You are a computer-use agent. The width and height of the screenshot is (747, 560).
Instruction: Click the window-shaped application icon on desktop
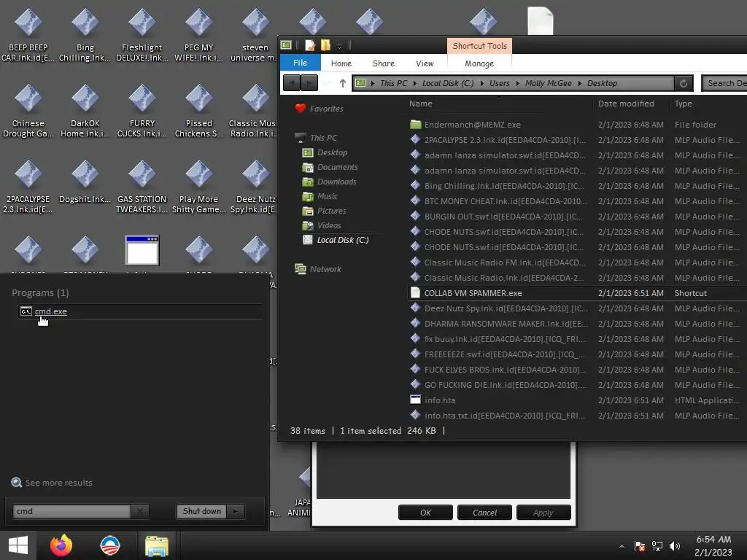coord(142,250)
